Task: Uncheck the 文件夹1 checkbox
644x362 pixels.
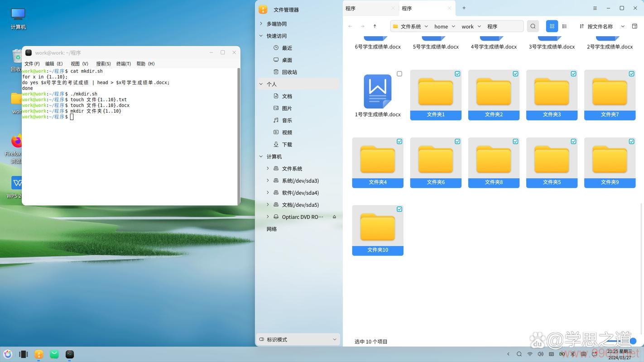Action: 457,74
